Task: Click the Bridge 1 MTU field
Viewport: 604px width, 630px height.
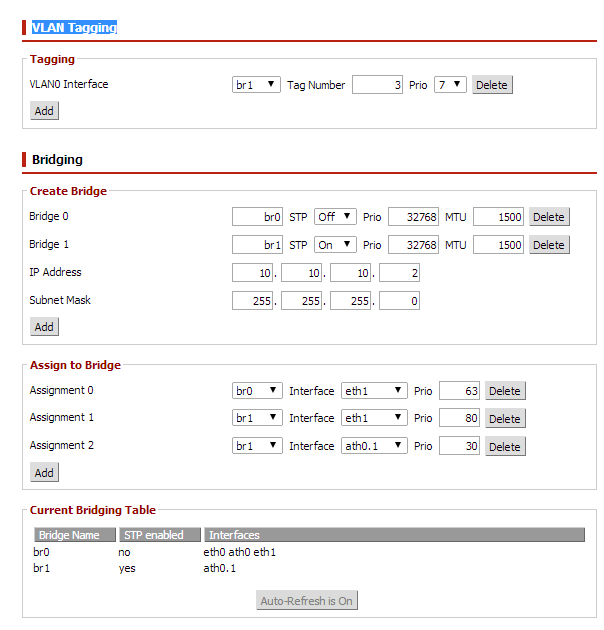Action: [498, 245]
